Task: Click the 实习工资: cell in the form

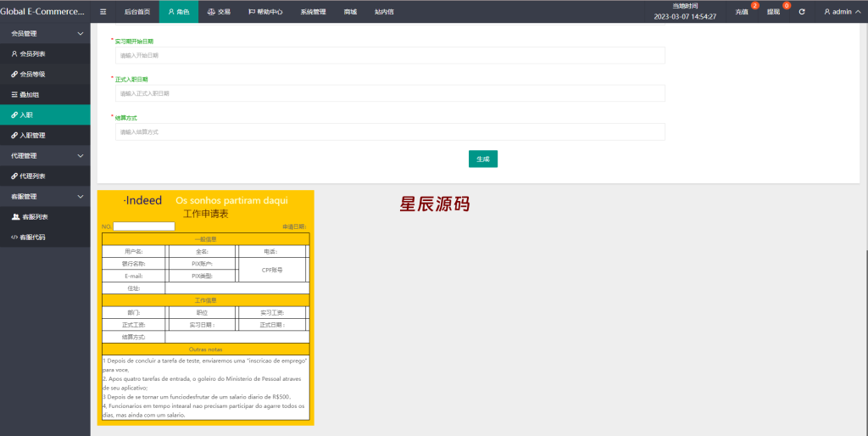Action: (x=272, y=312)
